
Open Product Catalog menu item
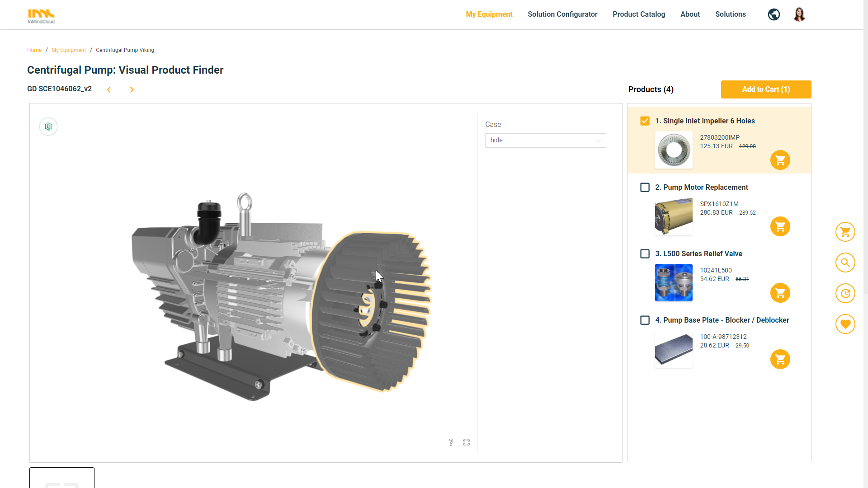coord(638,14)
